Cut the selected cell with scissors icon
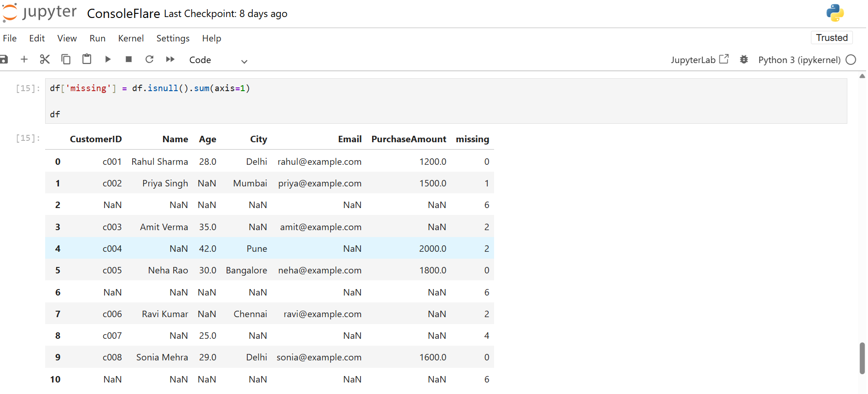The width and height of the screenshot is (868, 394). click(45, 59)
